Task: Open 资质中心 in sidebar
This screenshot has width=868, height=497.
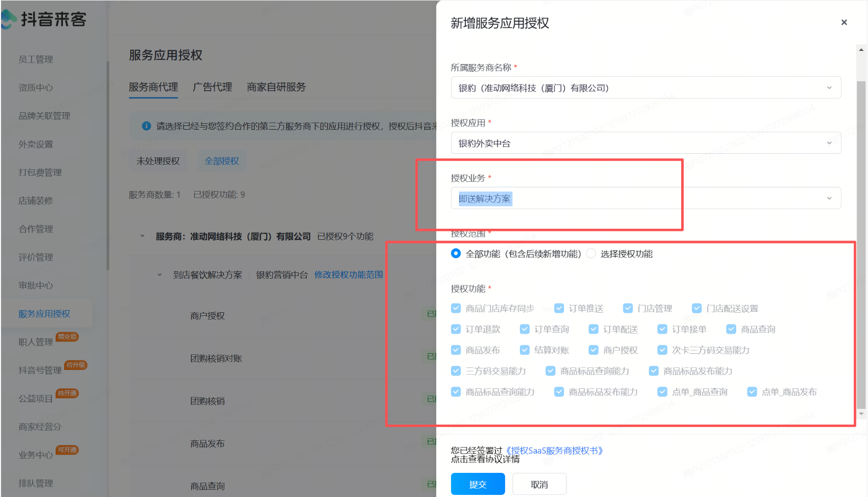Action: point(36,88)
